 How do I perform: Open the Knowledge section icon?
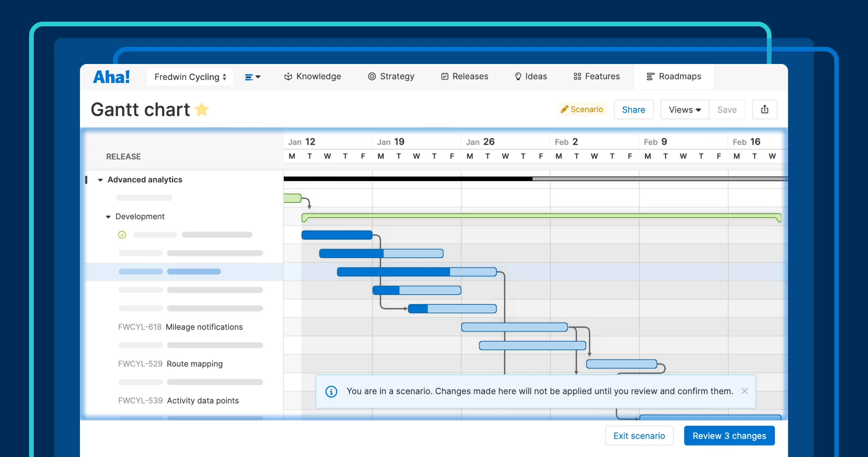[x=288, y=77]
